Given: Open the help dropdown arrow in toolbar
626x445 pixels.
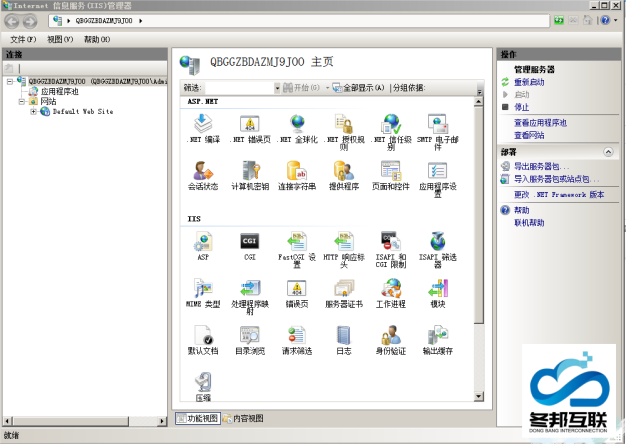Looking at the screenshot, I should [615, 20].
